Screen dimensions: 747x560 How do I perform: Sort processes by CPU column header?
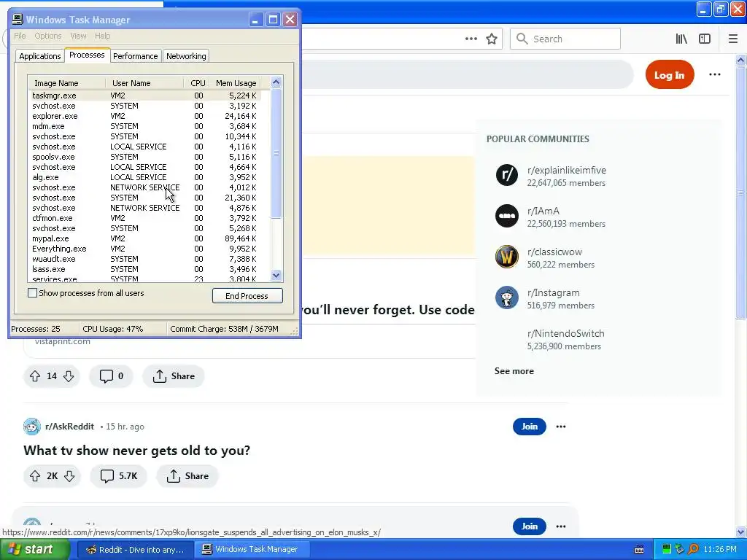(197, 83)
